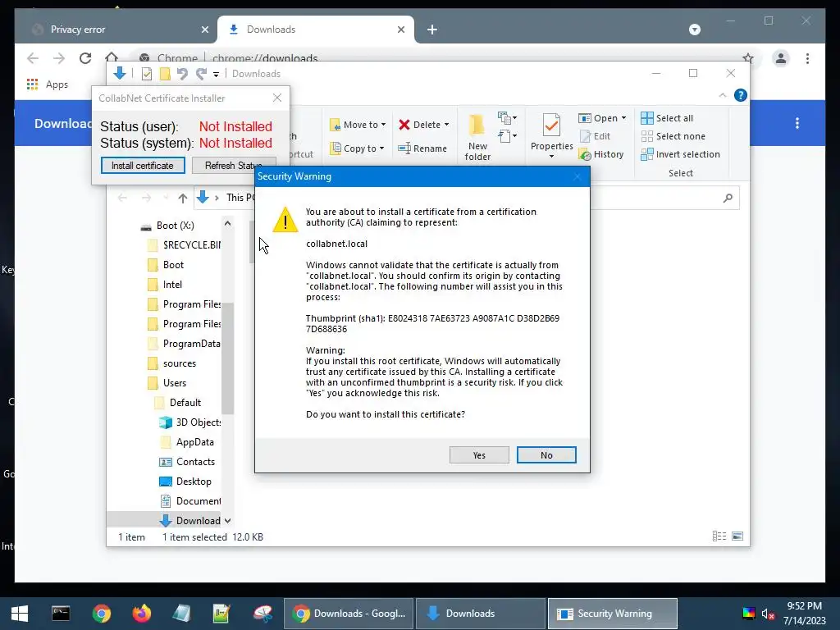Click Select none in Explorer ribbon
The height and width of the screenshot is (630, 840).
[673, 136]
